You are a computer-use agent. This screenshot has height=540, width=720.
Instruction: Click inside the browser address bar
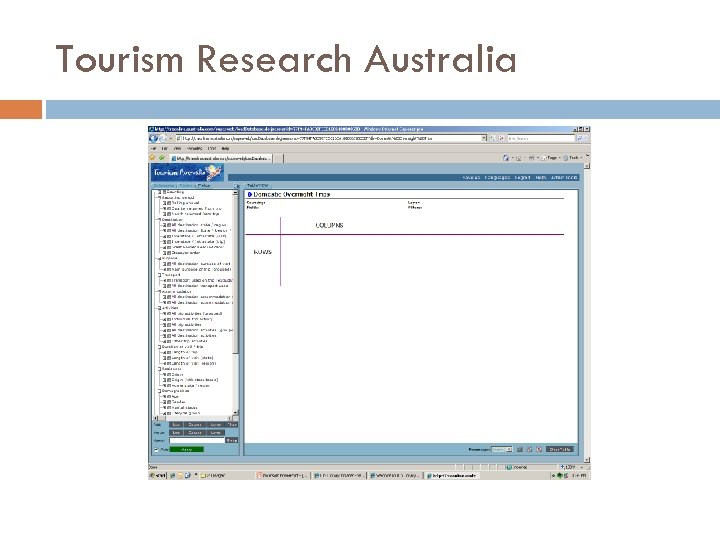point(327,138)
